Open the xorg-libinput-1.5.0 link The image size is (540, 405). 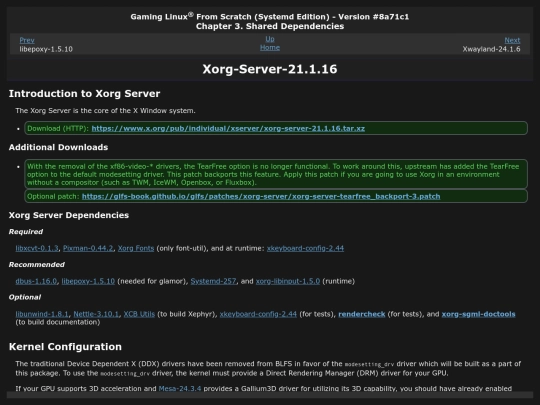tap(288, 281)
